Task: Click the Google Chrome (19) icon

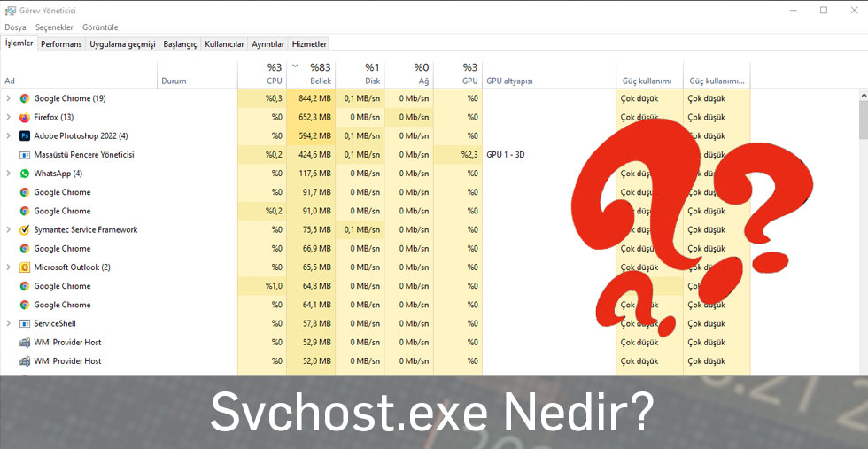Action: [25, 98]
